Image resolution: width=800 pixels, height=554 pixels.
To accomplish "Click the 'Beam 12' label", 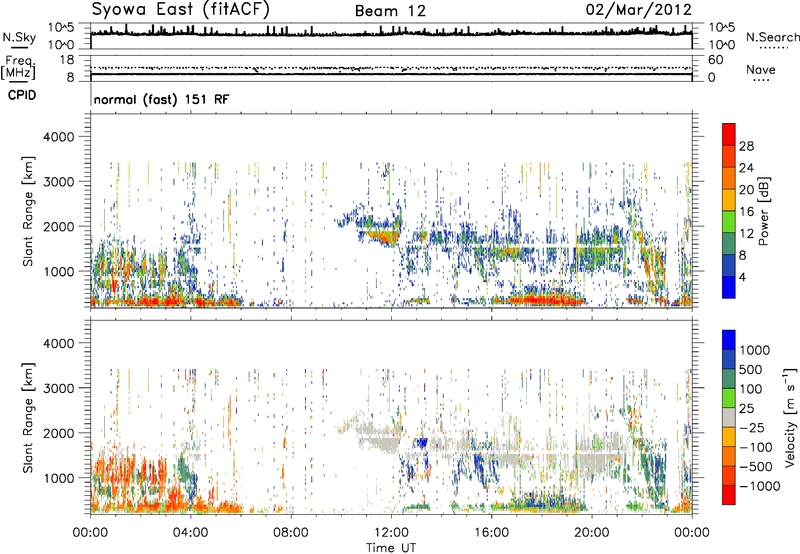I will [390, 11].
